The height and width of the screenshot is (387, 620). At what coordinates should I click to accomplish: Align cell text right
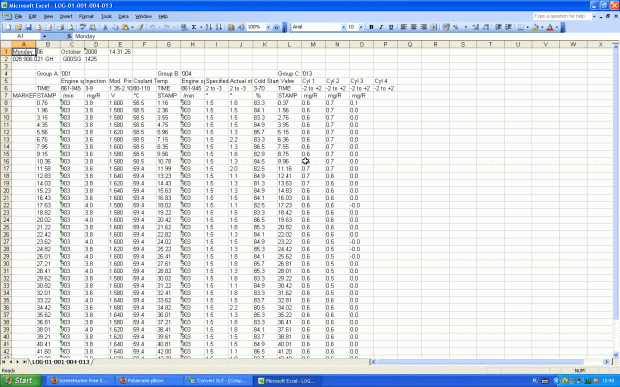coord(423,27)
